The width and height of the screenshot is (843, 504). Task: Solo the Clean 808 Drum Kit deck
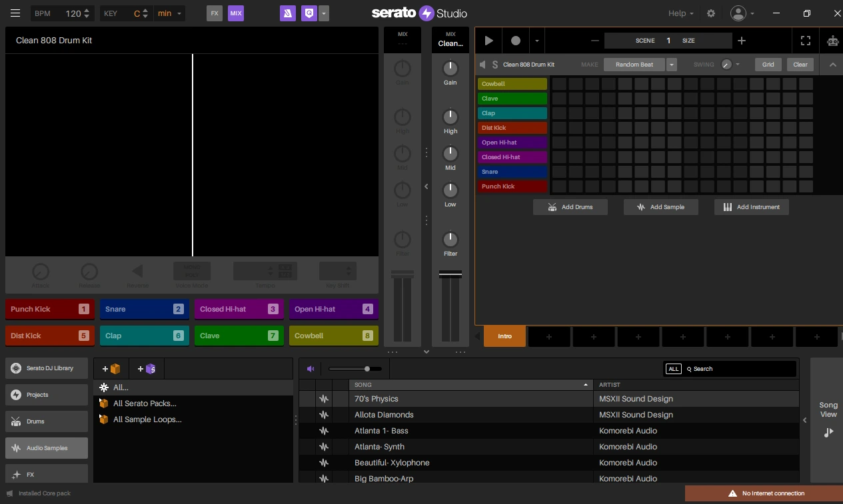pyautogui.click(x=494, y=65)
